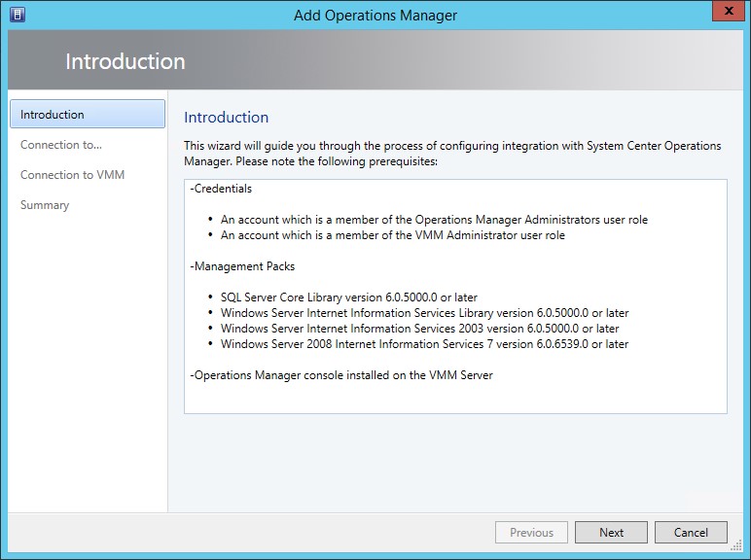Click the Windows Server 2008 IIS 7 line

pyautogui.click(x=424, y=344)
